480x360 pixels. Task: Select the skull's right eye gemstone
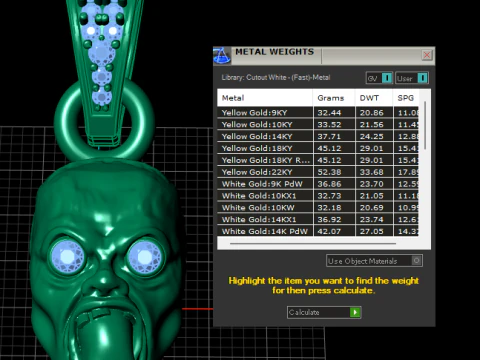[x=145, y=257]
